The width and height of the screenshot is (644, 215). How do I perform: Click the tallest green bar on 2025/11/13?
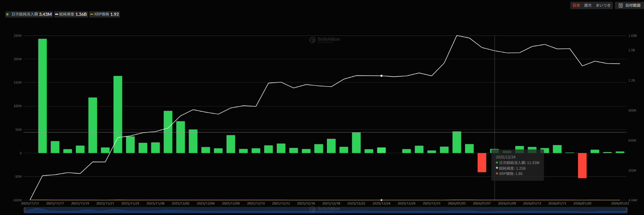pyautogui.click(x=42, y=96)
